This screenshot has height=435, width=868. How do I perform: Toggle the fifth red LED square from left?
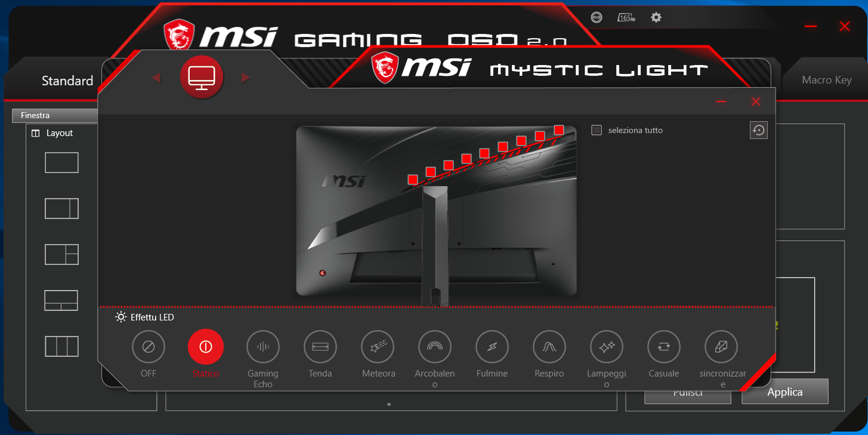click(484, 153)
